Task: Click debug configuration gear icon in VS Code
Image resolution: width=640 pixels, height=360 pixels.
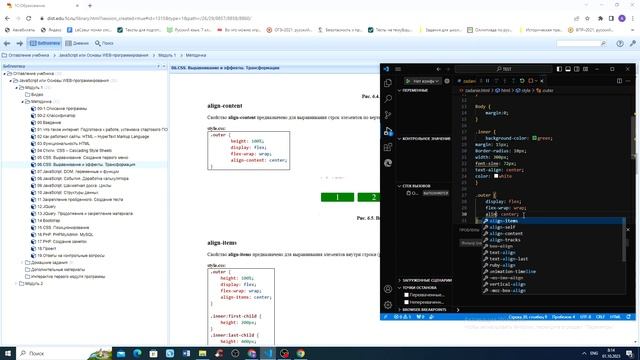Action: 447,81
